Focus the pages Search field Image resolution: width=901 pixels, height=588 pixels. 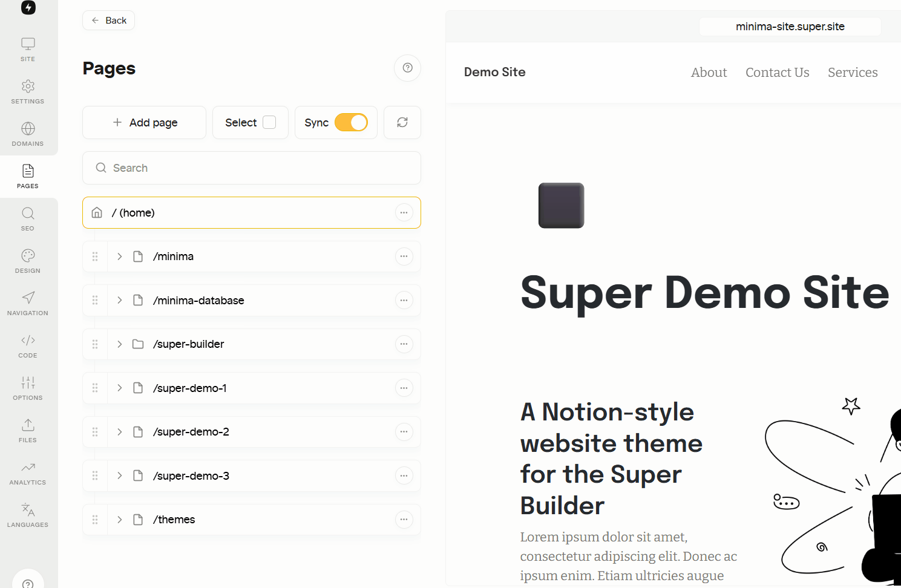(252, 168)
